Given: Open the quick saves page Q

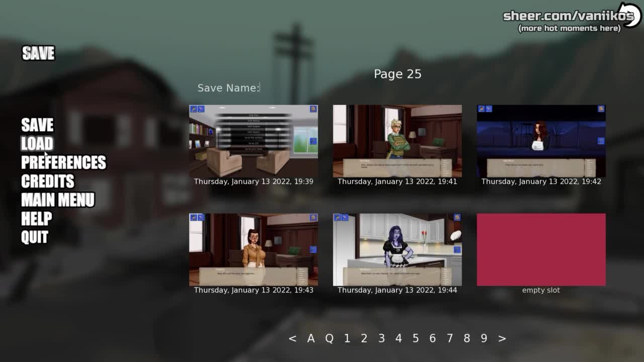Looking at the screenshot, I should 329,338.
